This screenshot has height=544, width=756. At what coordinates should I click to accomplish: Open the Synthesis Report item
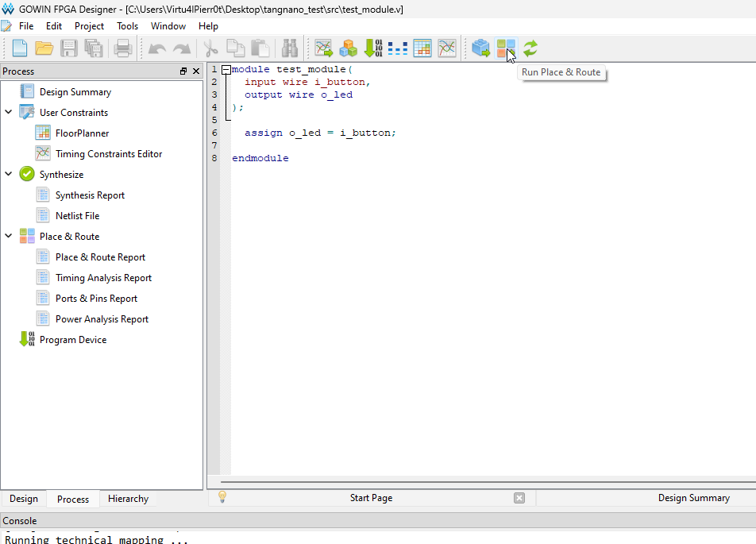click(x=90, y=195)
